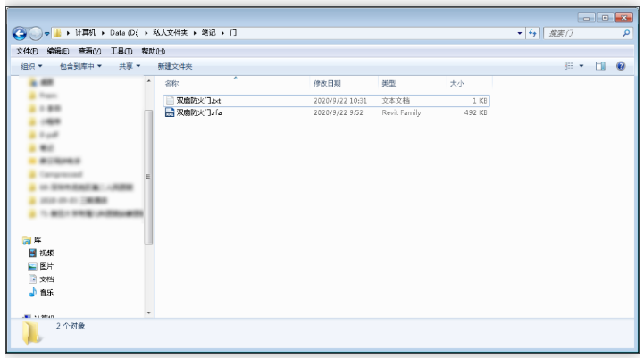Expand the 包含到库中 dropdown
Viewport: 644px width, 358px height.
click(80, 67)
